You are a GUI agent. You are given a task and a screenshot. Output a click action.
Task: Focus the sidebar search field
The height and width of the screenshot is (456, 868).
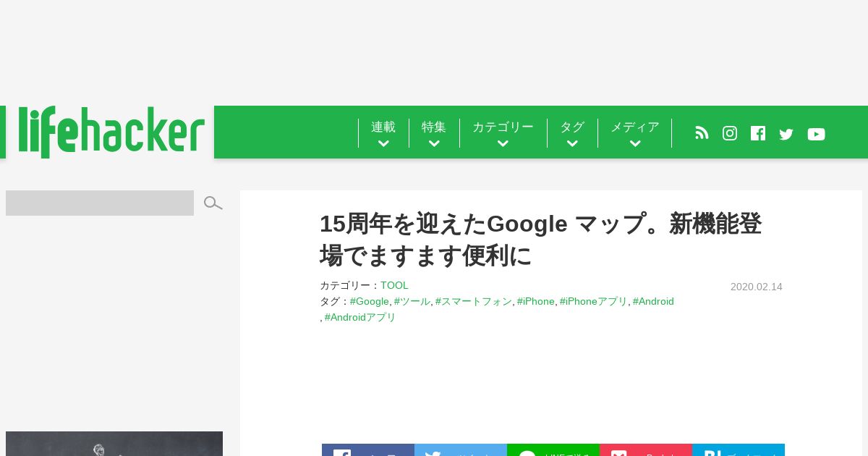[100, 203]
